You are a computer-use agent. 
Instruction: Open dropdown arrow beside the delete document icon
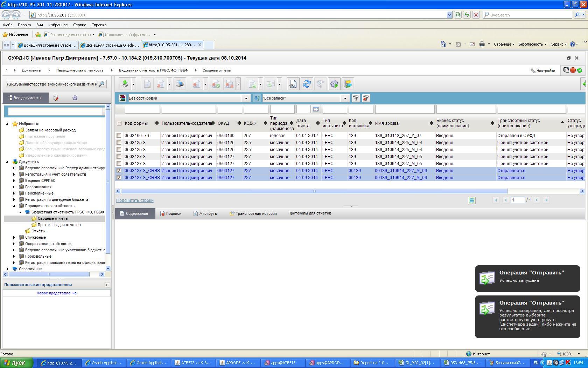pyautogui.click(x=169, y=84)
